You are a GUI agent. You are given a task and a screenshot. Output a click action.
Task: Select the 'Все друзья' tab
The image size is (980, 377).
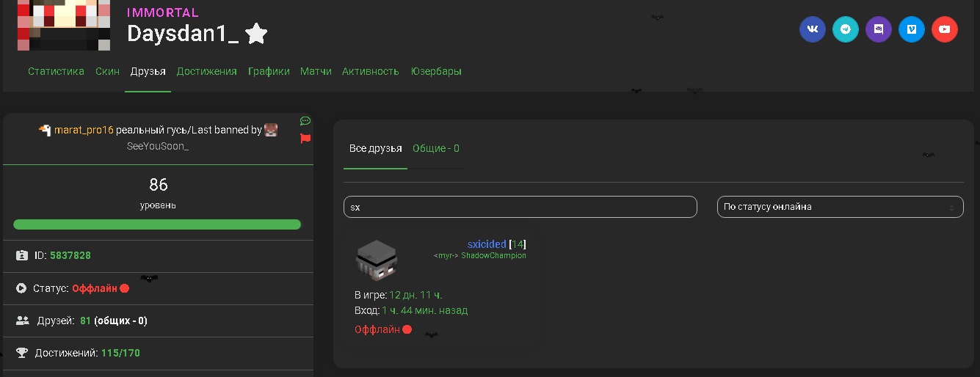tap(375, 149)
